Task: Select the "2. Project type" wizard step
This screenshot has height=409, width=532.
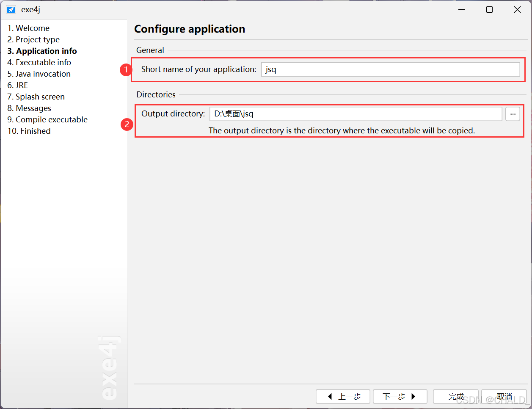Action: [33, 39]
